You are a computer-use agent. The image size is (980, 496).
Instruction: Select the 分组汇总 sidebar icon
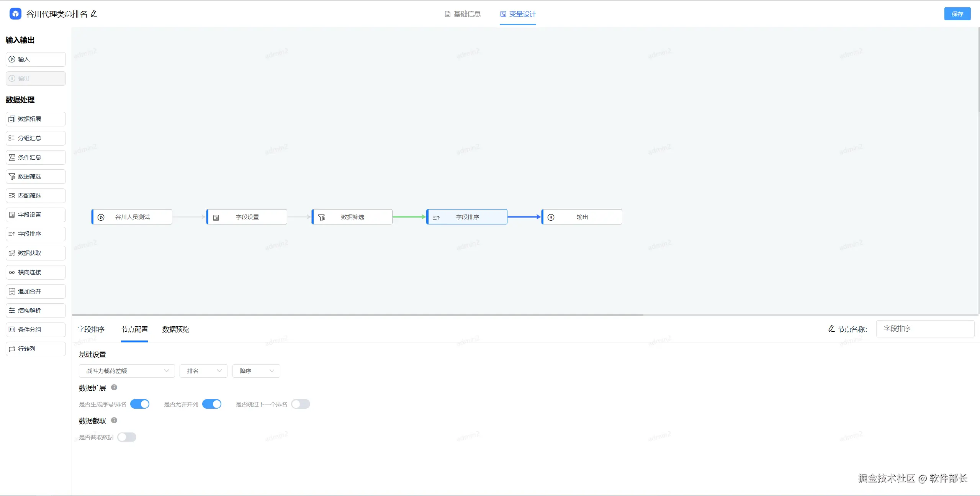(x=12, y=138)
